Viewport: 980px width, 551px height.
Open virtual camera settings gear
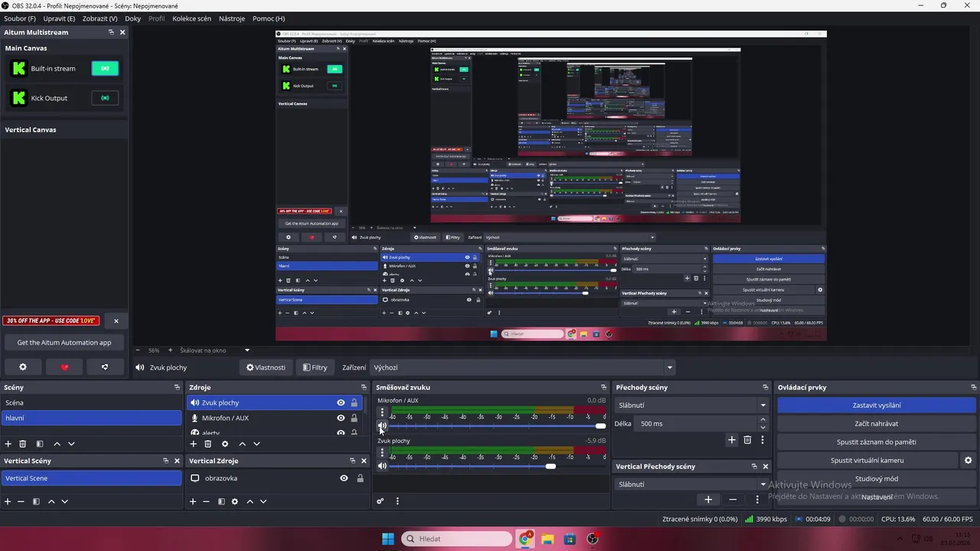coord(968,461)
